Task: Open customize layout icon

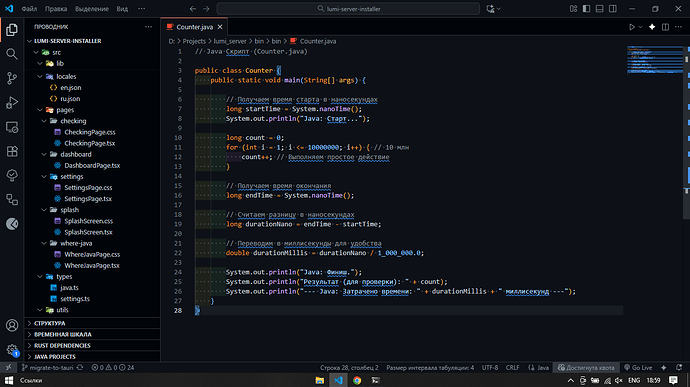Action: coord(573,8)
